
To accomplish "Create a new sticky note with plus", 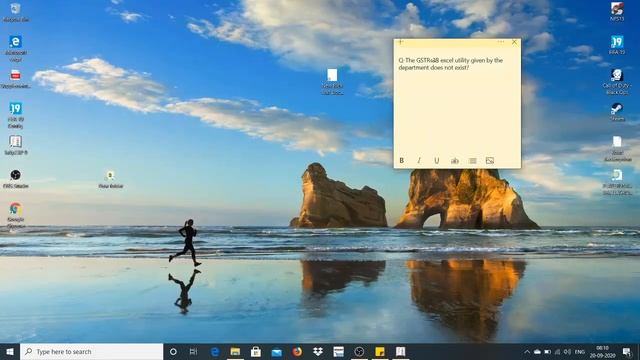I will pyautogui.click(x=400, y=42).
